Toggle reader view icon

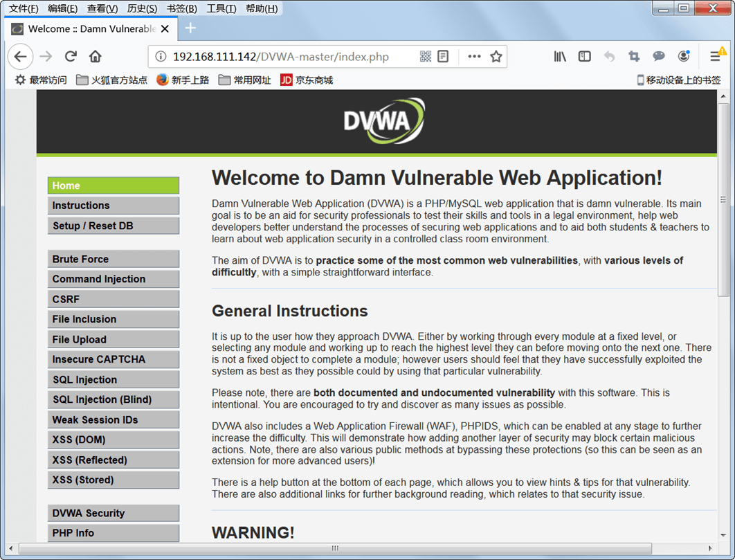443,57
